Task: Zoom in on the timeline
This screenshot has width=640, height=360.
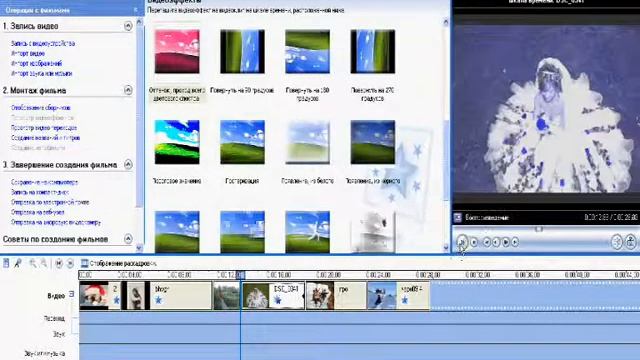Action: coord(32,263)
